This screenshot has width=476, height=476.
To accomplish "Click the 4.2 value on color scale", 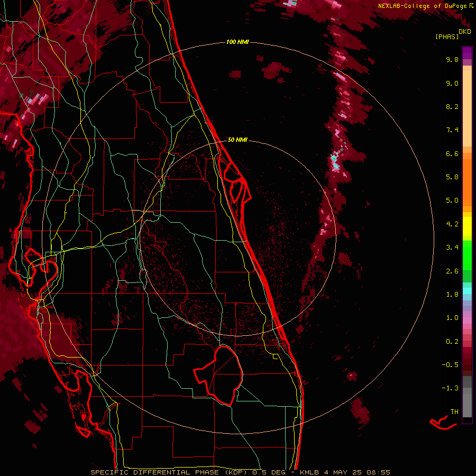I will [452, 224].
